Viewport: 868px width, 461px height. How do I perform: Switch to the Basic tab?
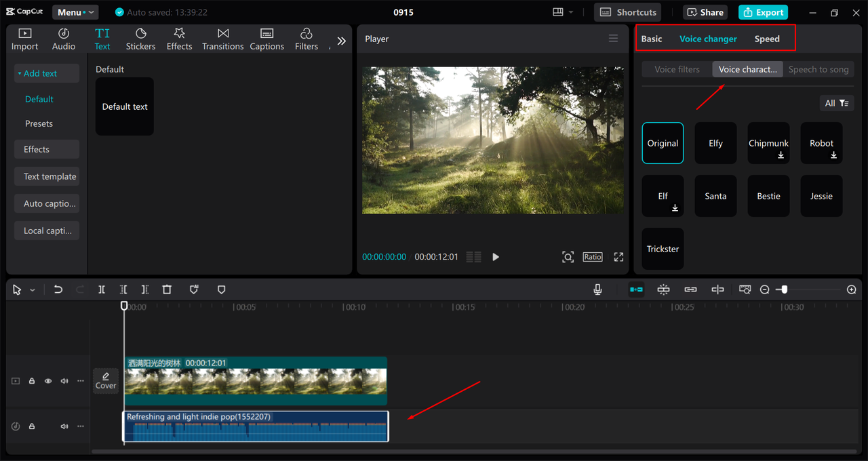point(652,39)
